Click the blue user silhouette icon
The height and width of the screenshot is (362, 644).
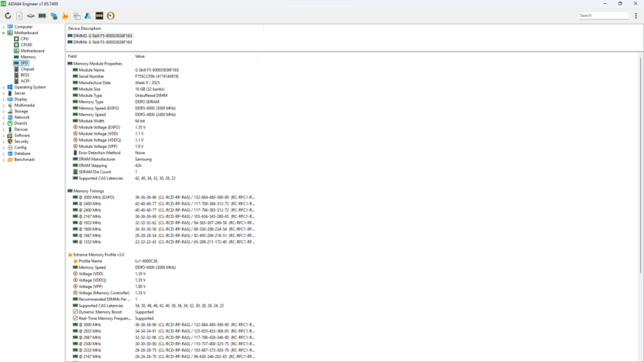point(88,16)
